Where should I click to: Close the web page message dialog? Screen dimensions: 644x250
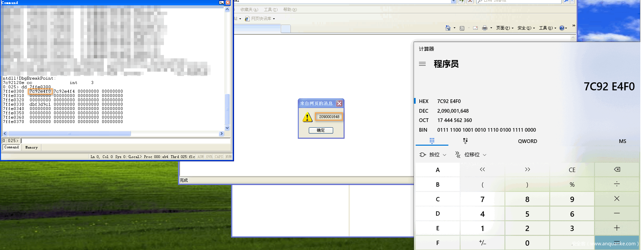coord(339,103)
